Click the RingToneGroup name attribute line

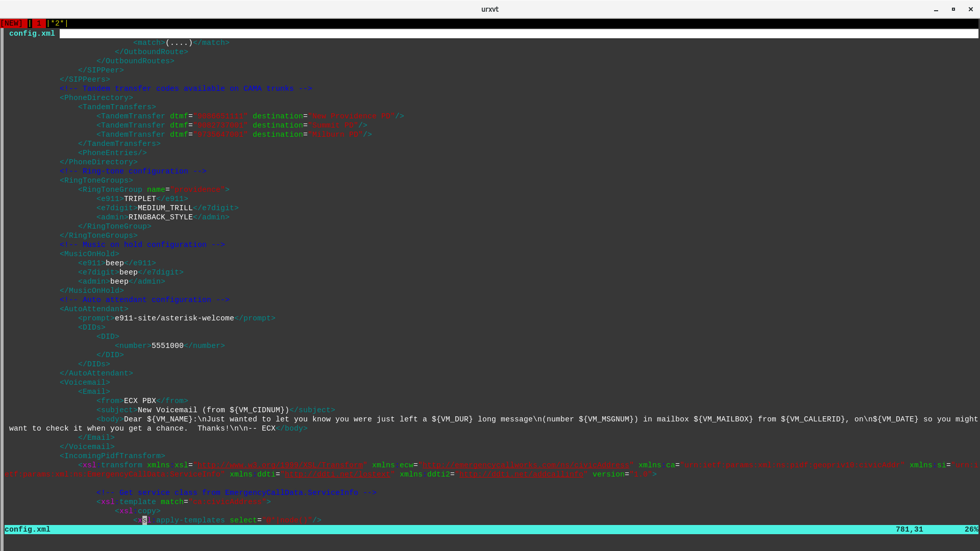point(154,190)
